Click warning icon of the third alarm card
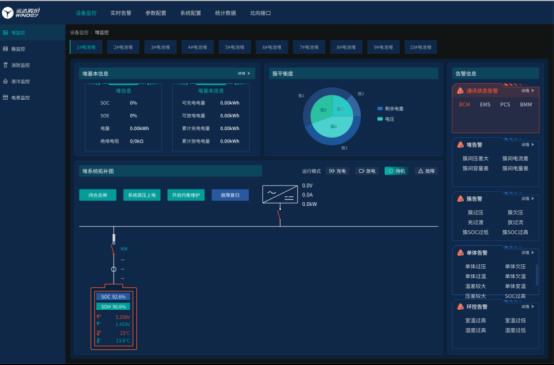Screen dimensions: 554x365 click(460, 199)
